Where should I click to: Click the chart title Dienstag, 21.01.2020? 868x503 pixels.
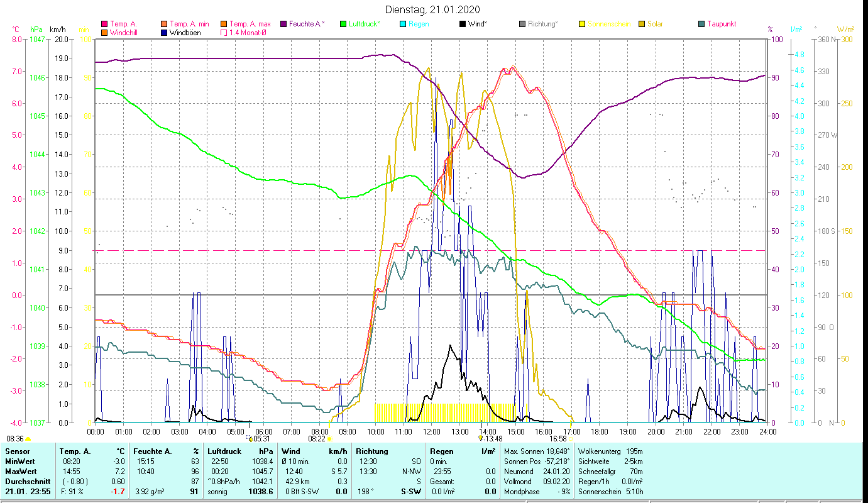pyautogui.click(x=432, y=9)
